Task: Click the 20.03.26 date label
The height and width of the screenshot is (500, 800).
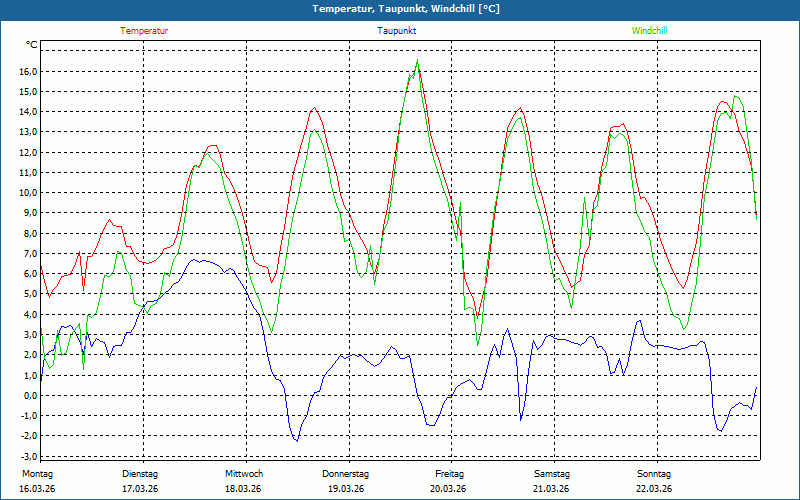Action: pos(449,489)
